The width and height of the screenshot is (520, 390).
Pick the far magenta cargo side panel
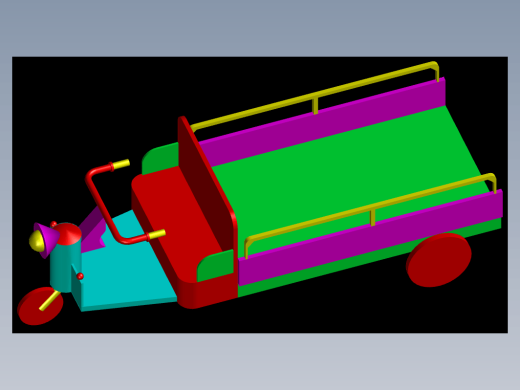(322, 122)
